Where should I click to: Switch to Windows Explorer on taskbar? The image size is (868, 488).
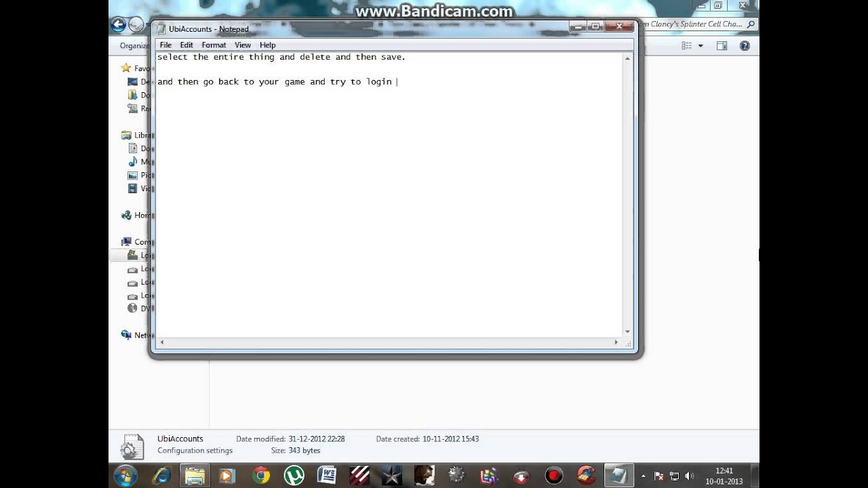click(x=195, y=475)
